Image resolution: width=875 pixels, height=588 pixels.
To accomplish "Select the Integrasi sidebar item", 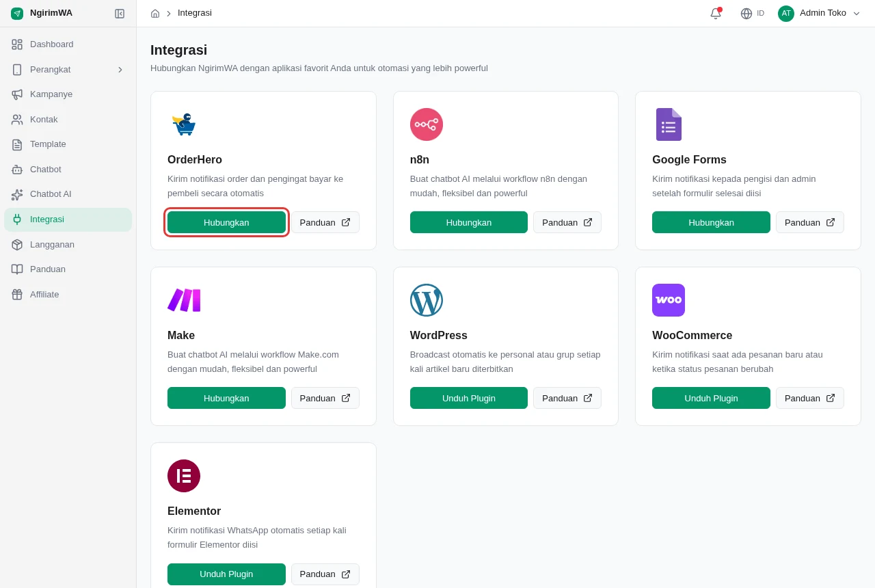I will 68,219.
